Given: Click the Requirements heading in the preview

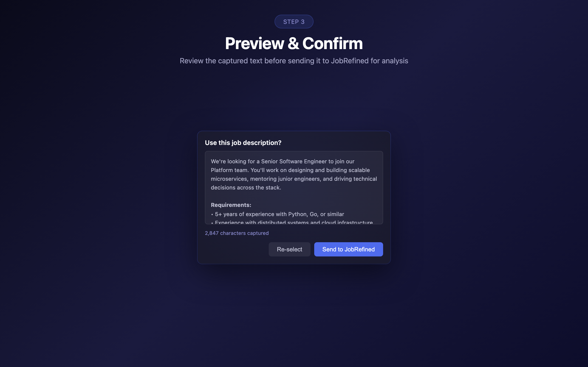Looking at the screenshot, I should point(231,205).
